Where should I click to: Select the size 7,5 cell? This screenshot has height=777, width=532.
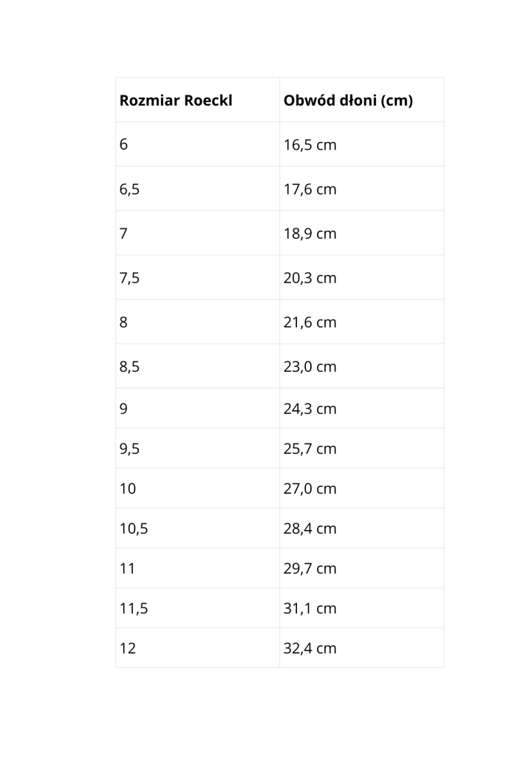tap(129, 278)
